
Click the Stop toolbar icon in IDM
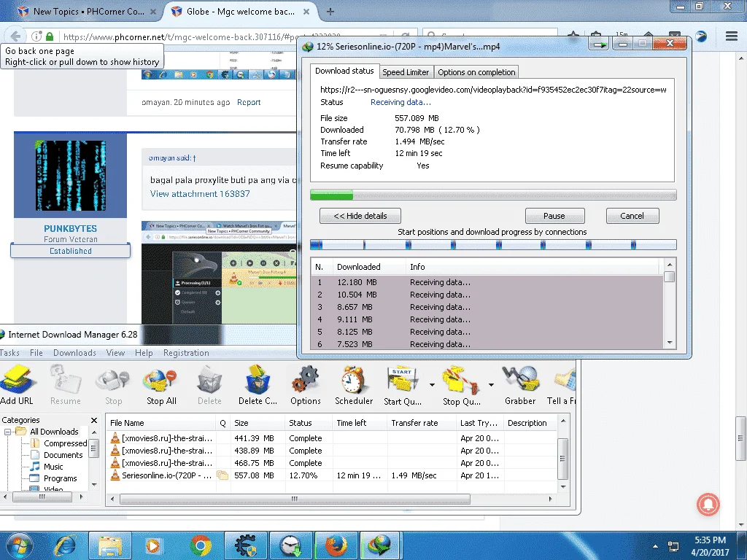[x=113, y=385]
